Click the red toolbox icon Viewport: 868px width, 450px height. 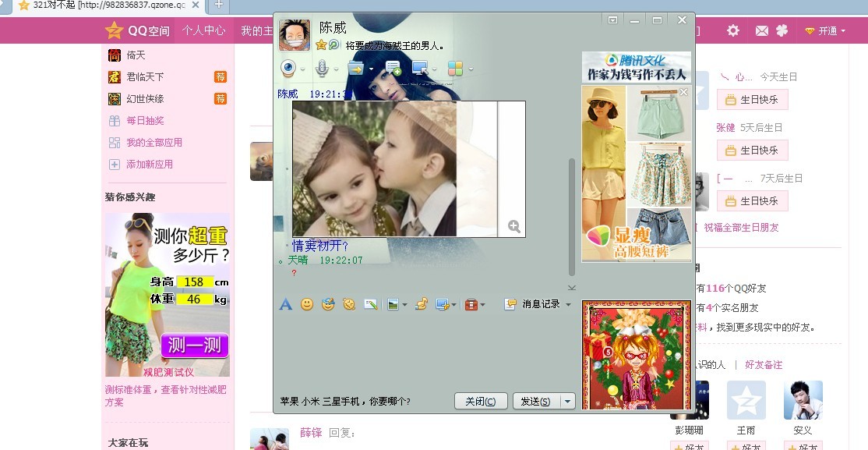[471, 304]
